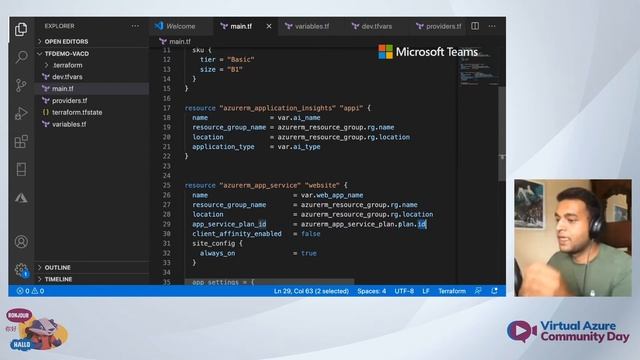This screenshot has height=360, width=640.
Task: Click the device icon below Extensions
Action: click(21, 169)
